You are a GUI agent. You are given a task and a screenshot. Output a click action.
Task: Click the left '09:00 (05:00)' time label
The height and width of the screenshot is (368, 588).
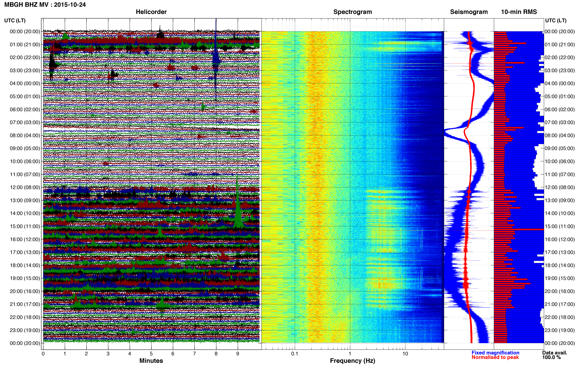[x=25, y=148]
